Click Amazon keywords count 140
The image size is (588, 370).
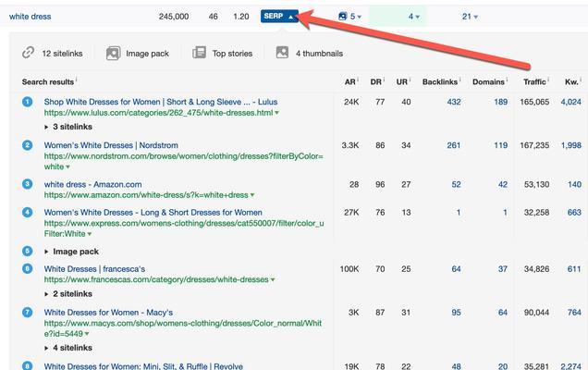tap(574, 184)
